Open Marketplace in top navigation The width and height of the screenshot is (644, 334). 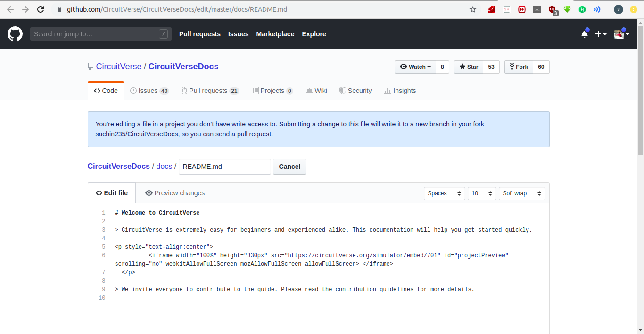[x=275, y=34]
